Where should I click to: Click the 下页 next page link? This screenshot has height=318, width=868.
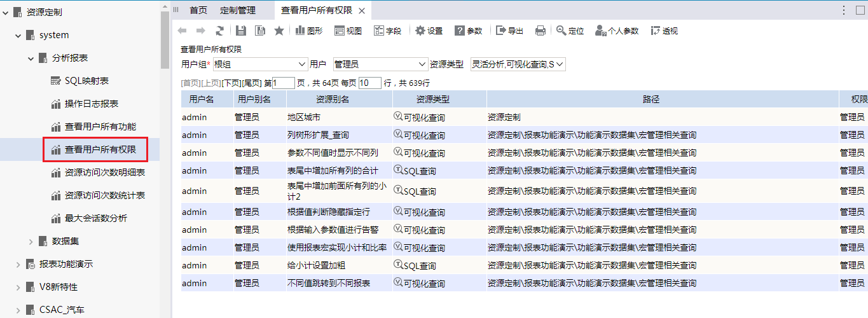coord(231,83)
